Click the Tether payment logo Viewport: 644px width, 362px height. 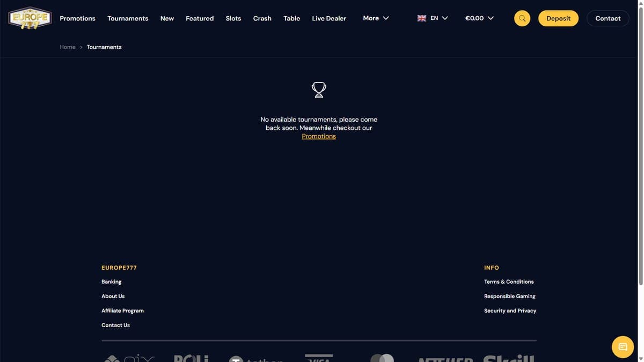click(x=256, y=359)
